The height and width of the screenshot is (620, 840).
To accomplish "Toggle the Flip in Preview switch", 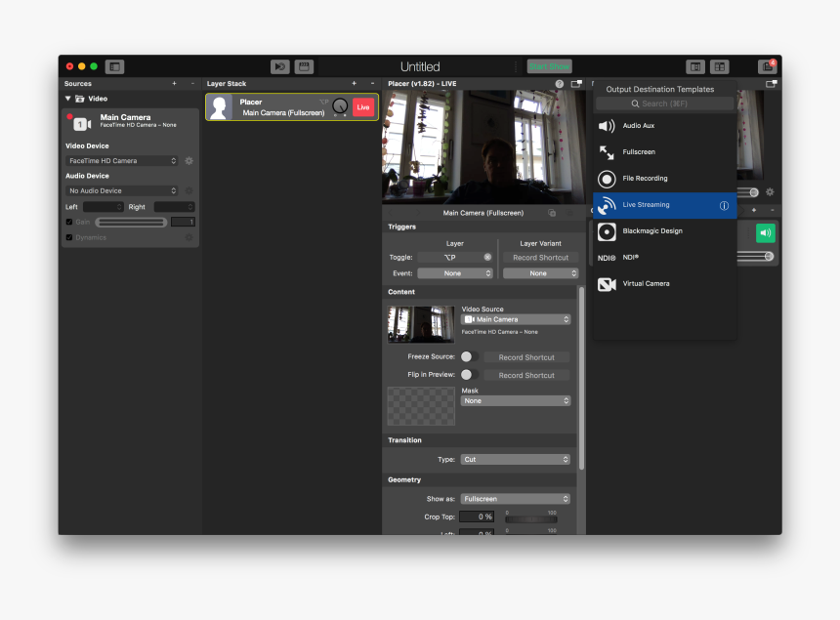I will (469, 374).
